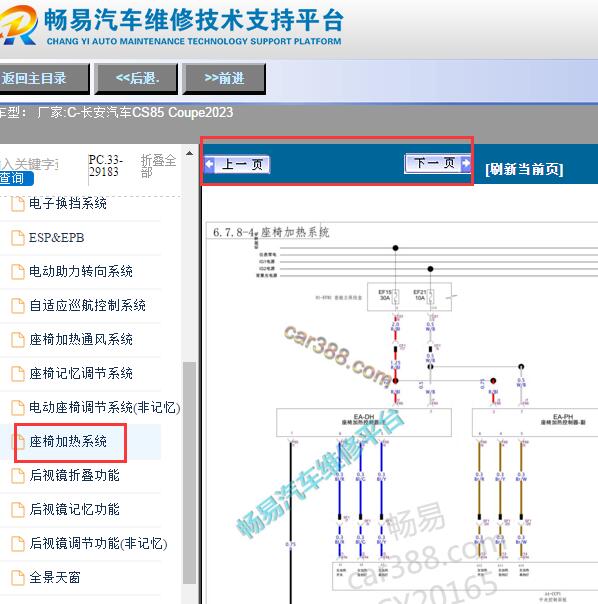Select 后视镜调节功能(非记忆)
Image resolution: width=598 pixels, height=604 pixels.
pyautogui.click(x=98, y=544)
